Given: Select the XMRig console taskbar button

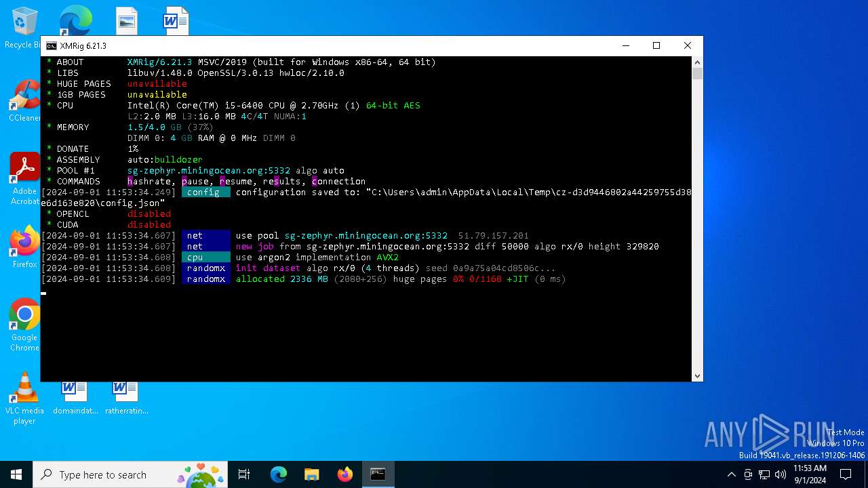Looking at the screenshot, I should 378,474.
